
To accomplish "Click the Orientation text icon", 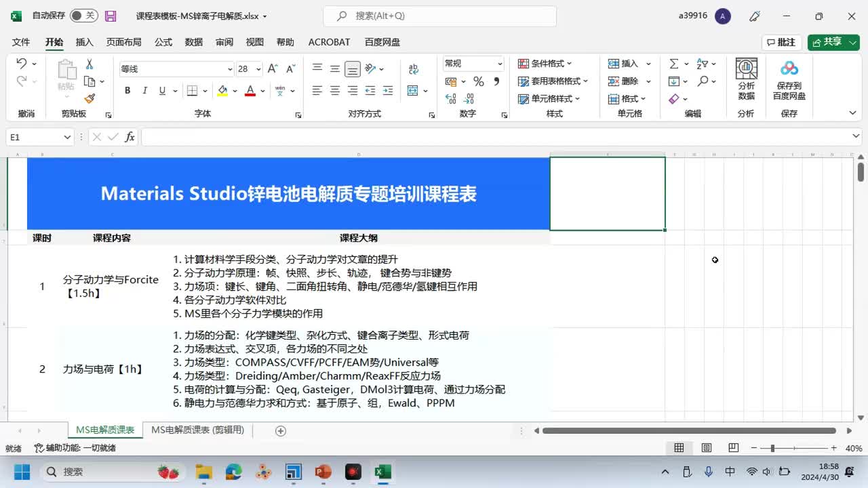I will pos(370,68).
